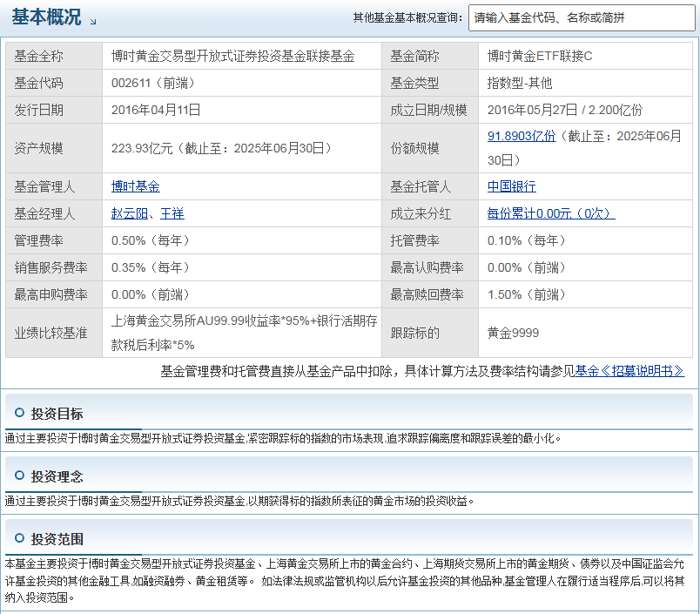700x614 pixels.
Task: Select the 基本概况 page heading
Action: click(x=46, y=17)
